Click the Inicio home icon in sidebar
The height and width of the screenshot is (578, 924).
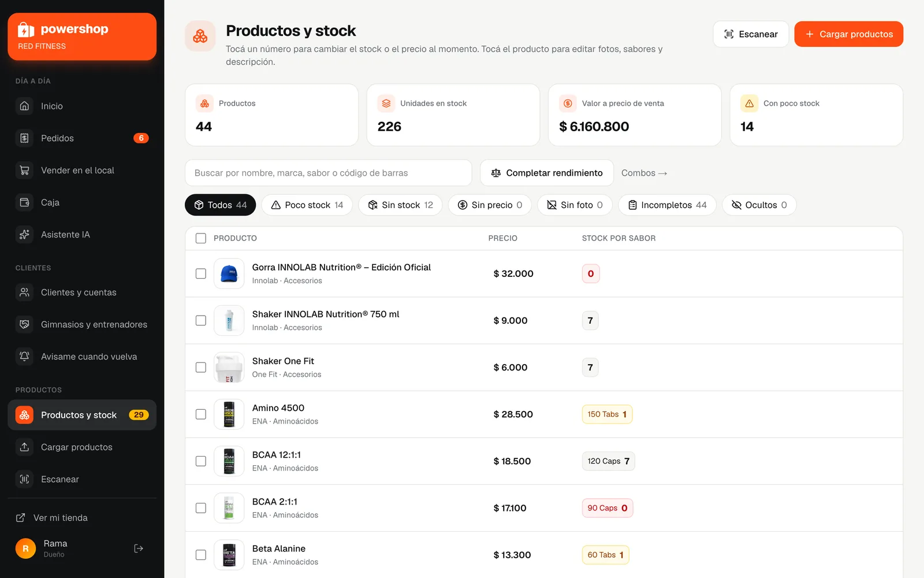(x=24, y=106)
